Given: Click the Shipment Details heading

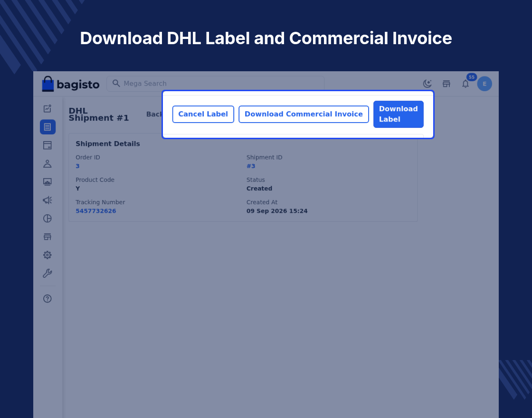Looking at the screenshot, I should click(x=107, y=144).
